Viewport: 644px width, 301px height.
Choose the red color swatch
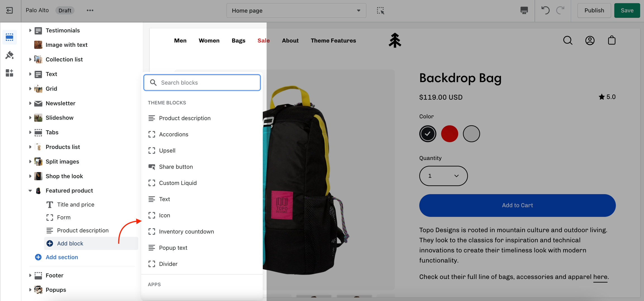point(449,134)
